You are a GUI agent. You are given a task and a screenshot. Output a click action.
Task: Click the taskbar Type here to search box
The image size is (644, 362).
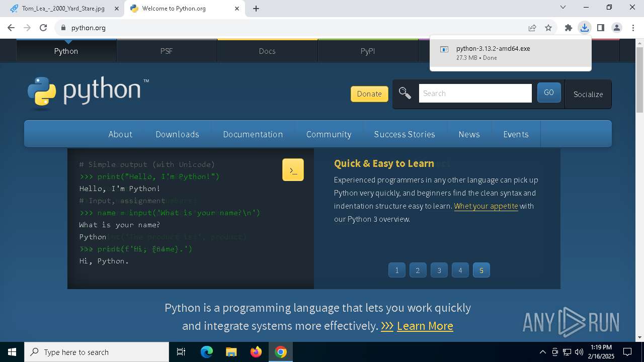pyautogui.click(x=97, y=352)
